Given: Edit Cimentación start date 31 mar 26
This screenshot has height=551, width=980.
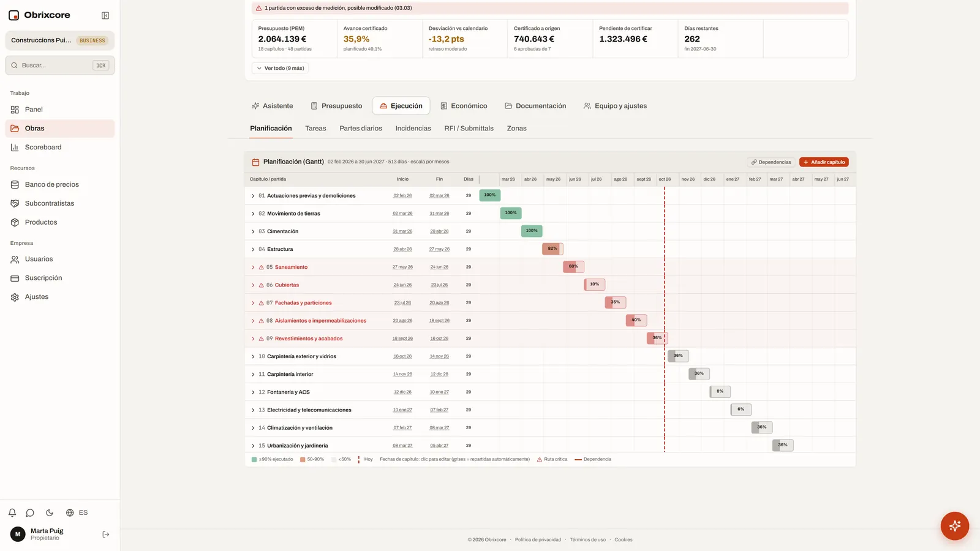Looking at the screenshot, I should [x=402, y=231].
